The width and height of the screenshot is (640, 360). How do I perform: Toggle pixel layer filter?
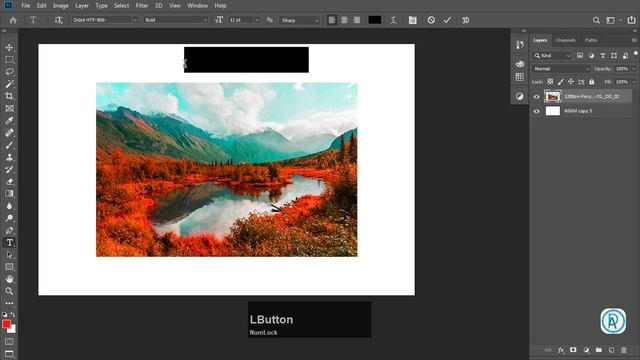click(580, 56)
